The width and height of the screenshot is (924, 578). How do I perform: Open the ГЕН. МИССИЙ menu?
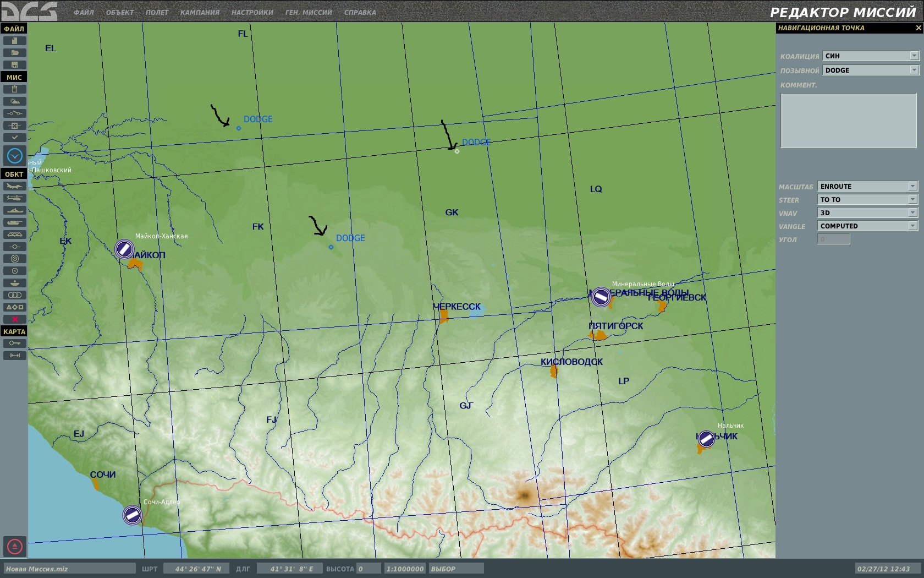point(309,12)
